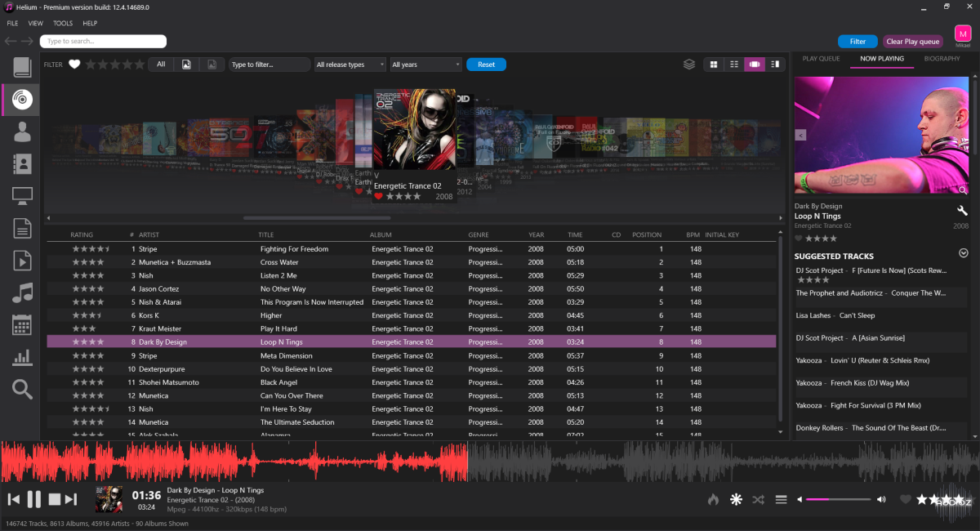Click the forward navigation arrow
980x531 pixels.
click(x=28, y=41)
